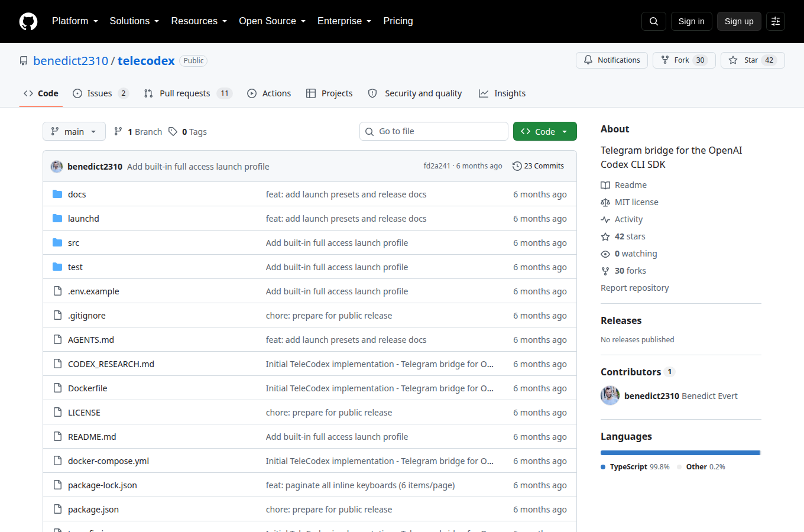The height and width of the screenshot is (532, 804).
Task: Open the .gitignore file
Action: (87, 316)
